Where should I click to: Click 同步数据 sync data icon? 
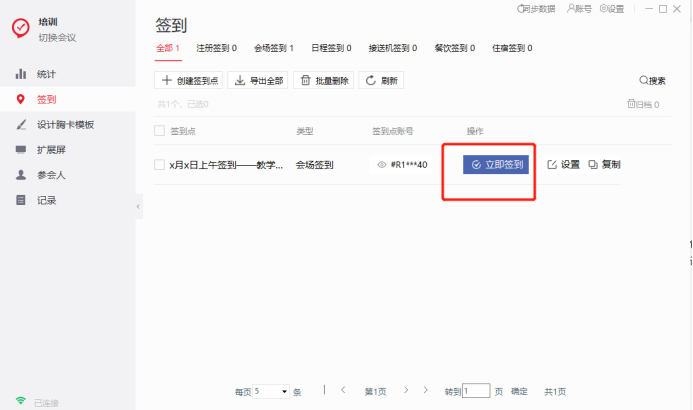(x=521, y=8)
